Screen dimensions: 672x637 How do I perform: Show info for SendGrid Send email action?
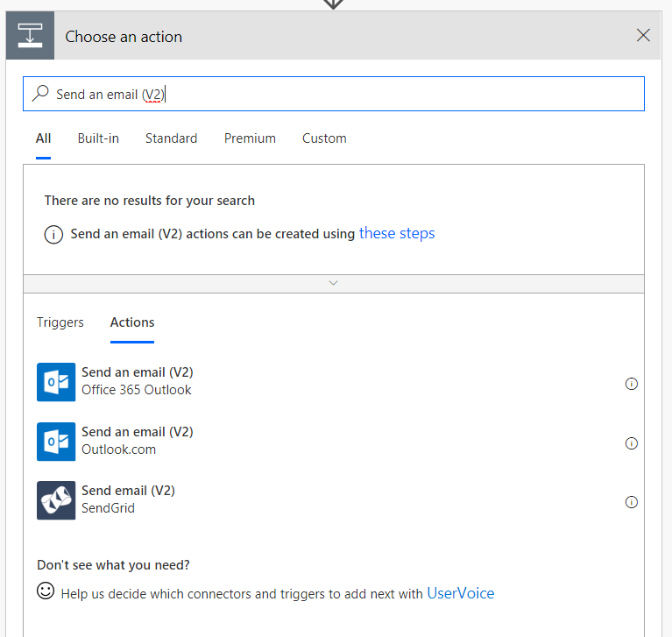tap(631, 502)
